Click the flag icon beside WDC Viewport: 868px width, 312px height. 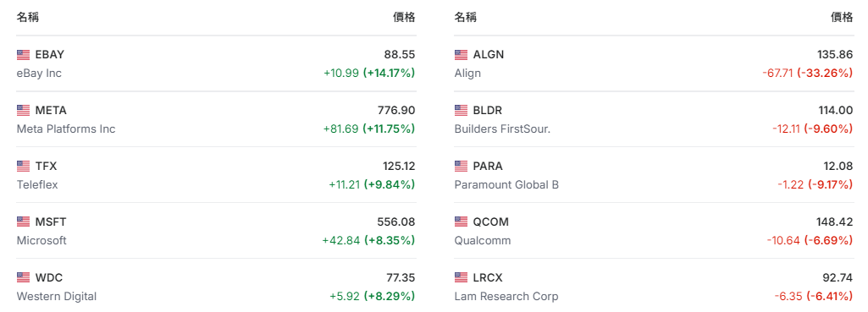(23, 277)
